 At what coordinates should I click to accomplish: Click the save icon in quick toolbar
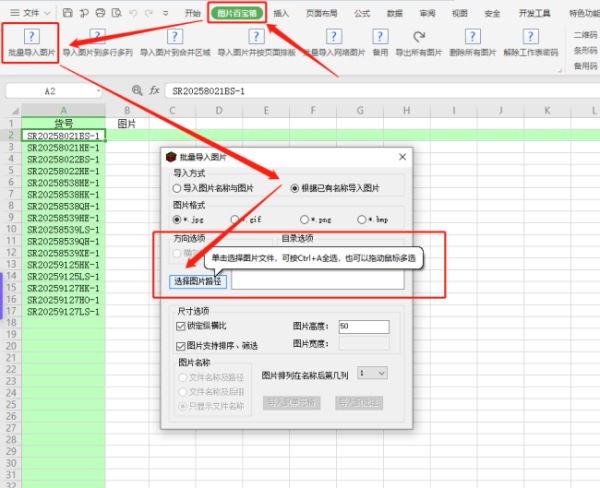tap(67, 13)
